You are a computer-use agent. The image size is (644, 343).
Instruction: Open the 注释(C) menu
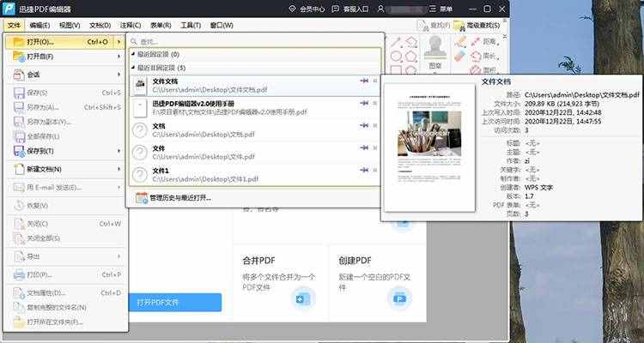click(x=131, y=26)
